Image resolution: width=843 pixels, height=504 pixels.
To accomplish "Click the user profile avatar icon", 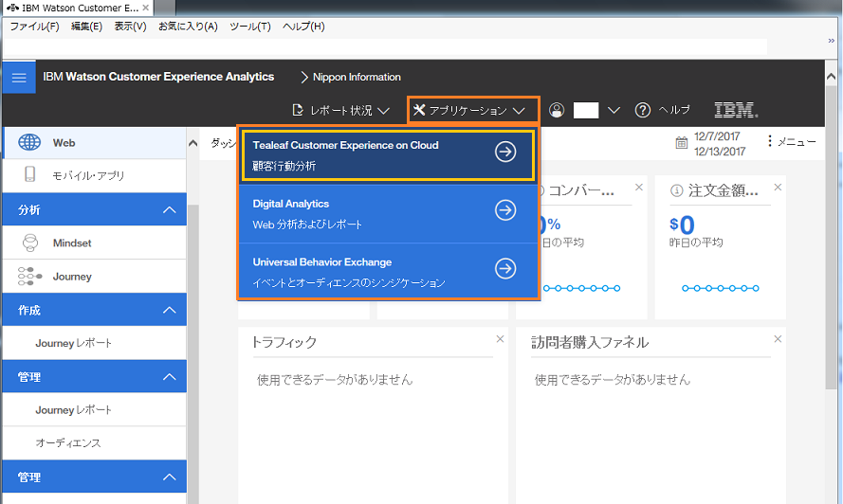I will click(x=557, y=110).
